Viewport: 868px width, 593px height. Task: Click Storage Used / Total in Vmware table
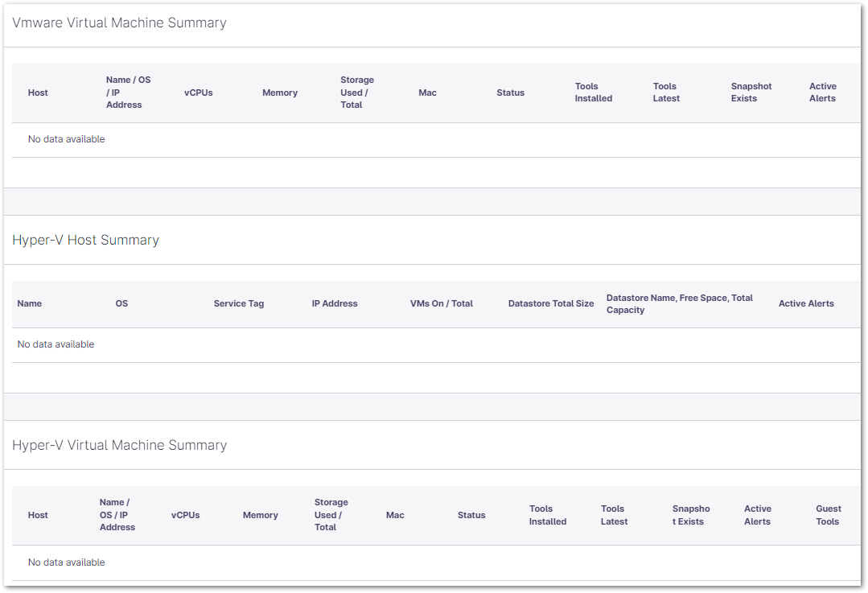356,93
